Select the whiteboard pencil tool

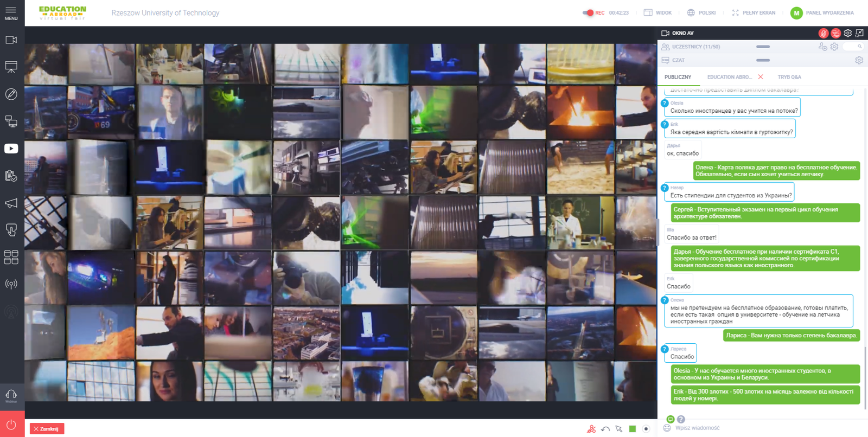(11, 94)
